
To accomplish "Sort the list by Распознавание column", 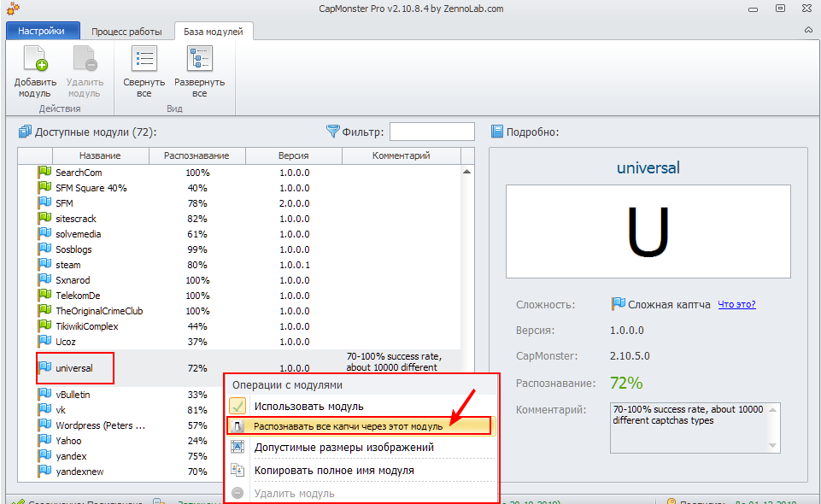I will pos(196,155).
